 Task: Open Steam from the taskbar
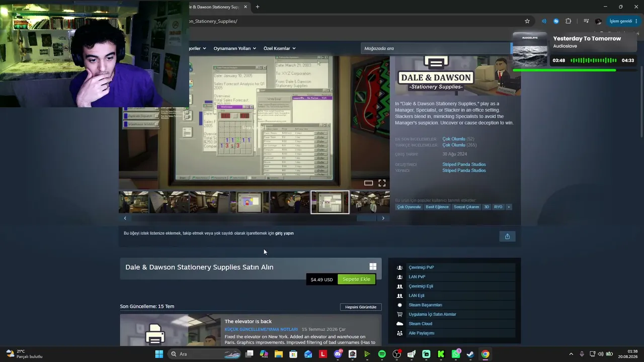[470, 354]
